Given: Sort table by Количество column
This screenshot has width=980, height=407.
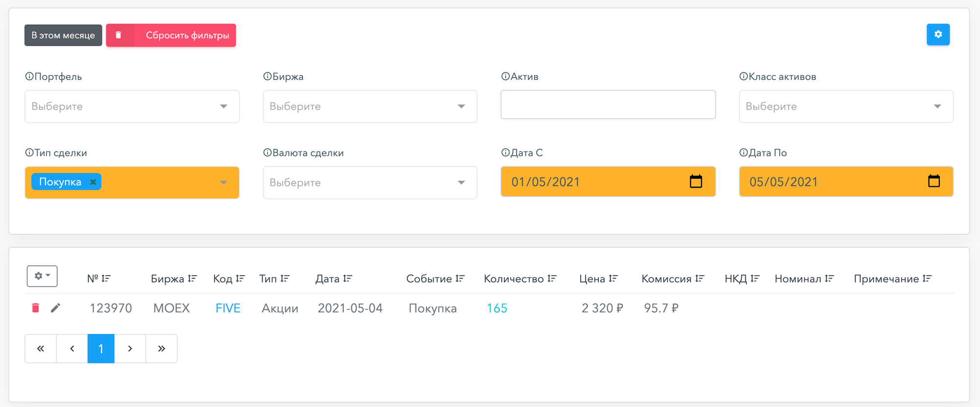Looking at the screenshot, I should point(552,279).
